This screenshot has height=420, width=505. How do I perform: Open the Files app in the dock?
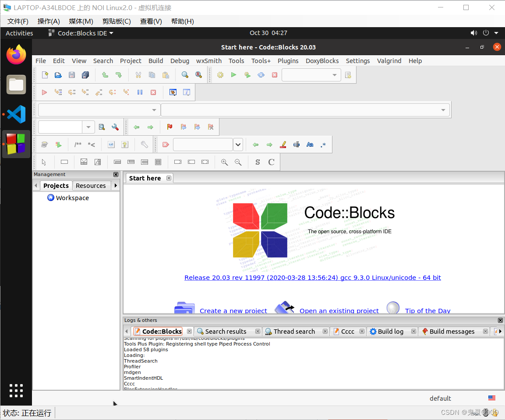click(x=16, y=85)
